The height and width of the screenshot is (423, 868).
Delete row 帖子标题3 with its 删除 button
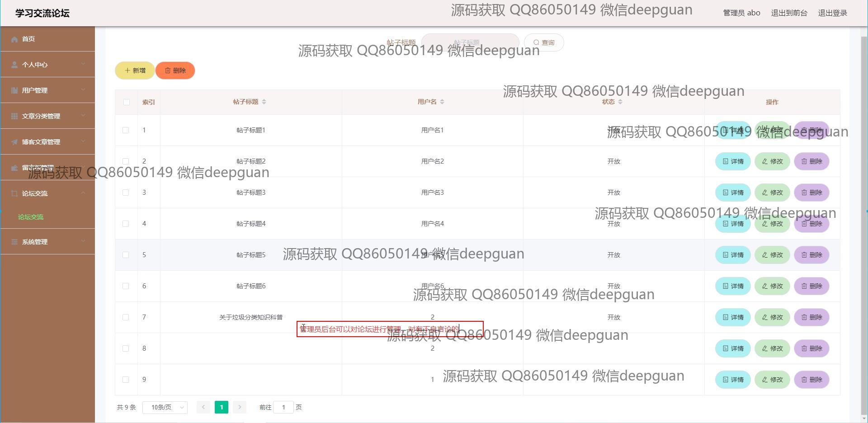click(811, 193)
